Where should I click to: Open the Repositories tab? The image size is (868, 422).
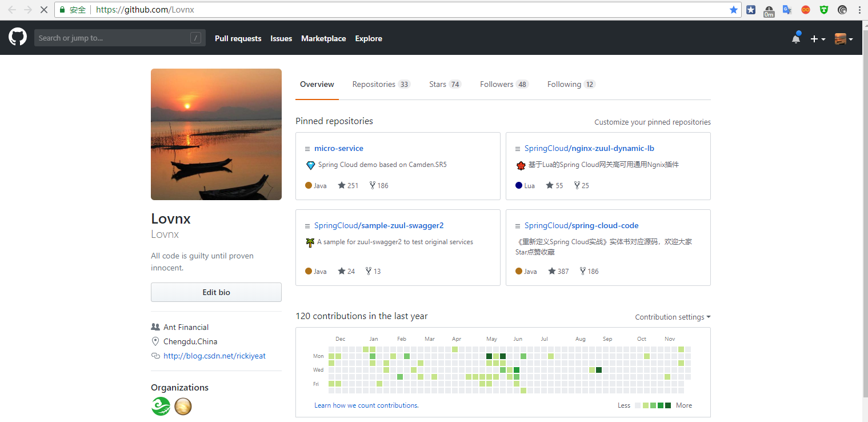[x=381, y=84]
